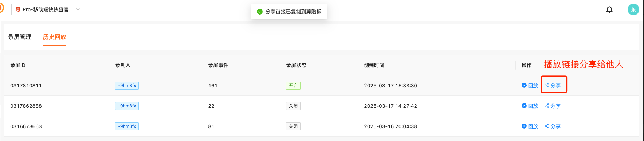Share recording 0316678663 link
Image resolution: width=644 pixels, height=141 pixels.
(x=553, y=126)
